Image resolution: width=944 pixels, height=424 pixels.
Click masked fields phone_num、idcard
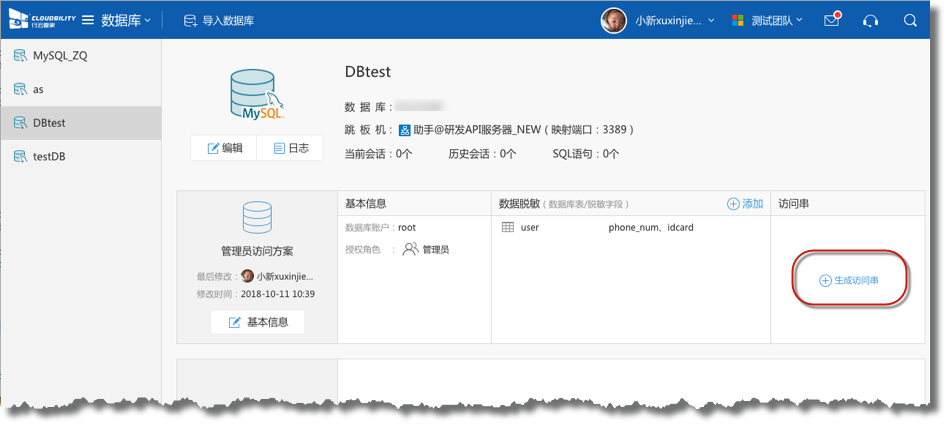tap(651, 228)
